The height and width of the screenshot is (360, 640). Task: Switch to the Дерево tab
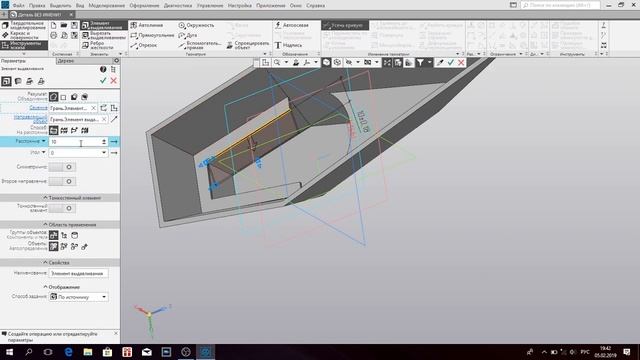coord(66,61)
